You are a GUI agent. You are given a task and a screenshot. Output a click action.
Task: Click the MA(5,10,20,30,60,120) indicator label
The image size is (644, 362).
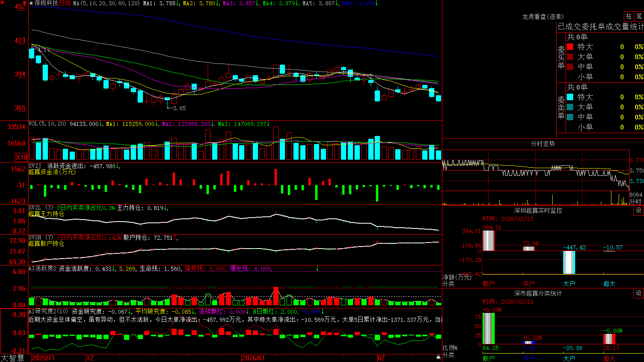point(106,3)
